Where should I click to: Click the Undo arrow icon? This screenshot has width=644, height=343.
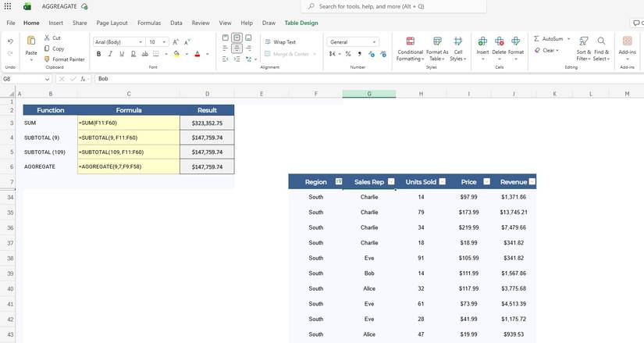pyautogui.click(x=10, y=41)
